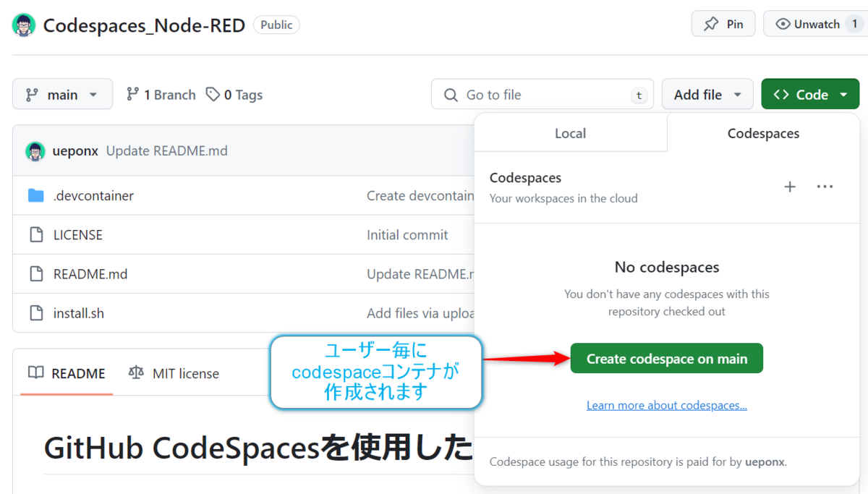Open the Add file dropdown
This screenshot has height=494, width=868.
click(708, 94)
